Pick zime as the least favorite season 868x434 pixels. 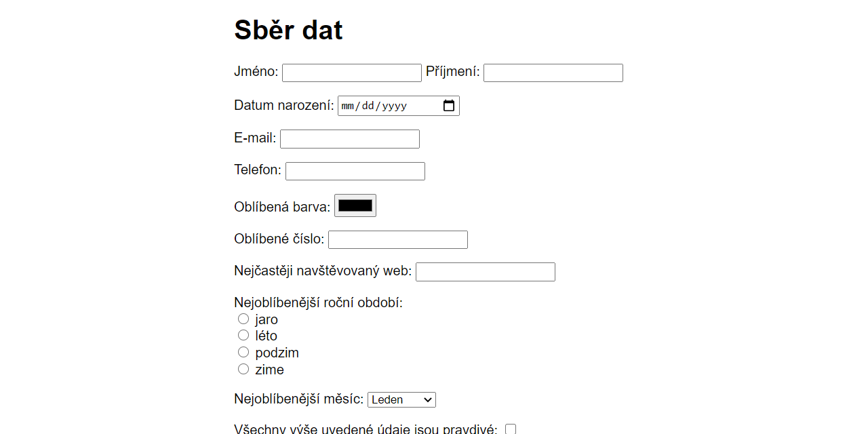[243, 368]
